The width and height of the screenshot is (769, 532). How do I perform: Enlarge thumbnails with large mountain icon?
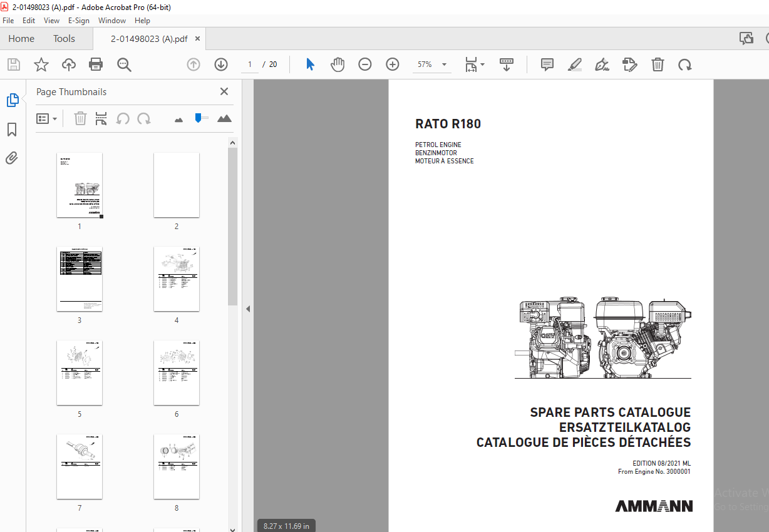tap(224, 118)
